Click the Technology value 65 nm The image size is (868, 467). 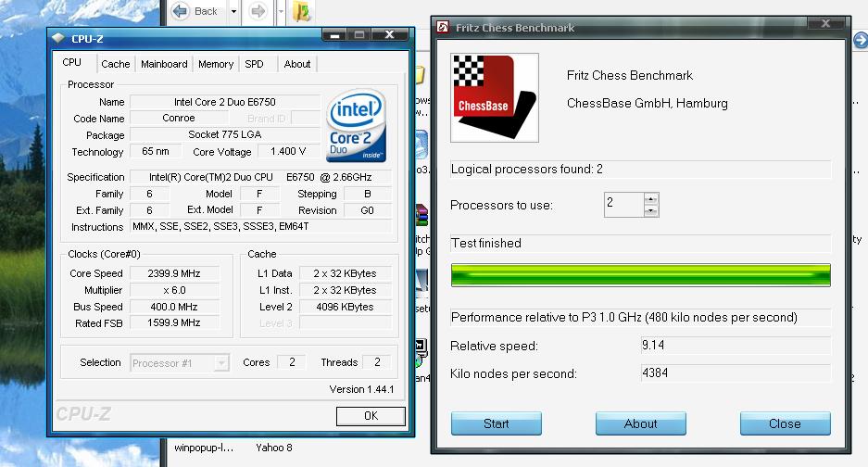click(155, 151)
